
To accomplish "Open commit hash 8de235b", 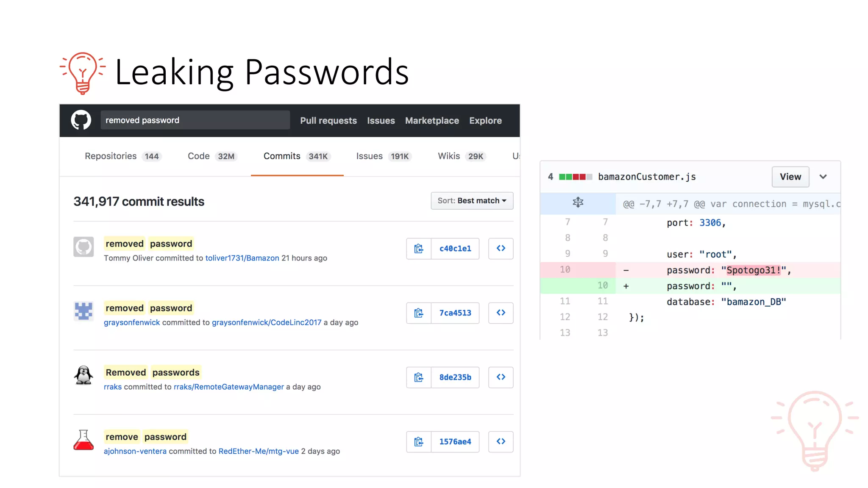I will click(x=455, y=377).
